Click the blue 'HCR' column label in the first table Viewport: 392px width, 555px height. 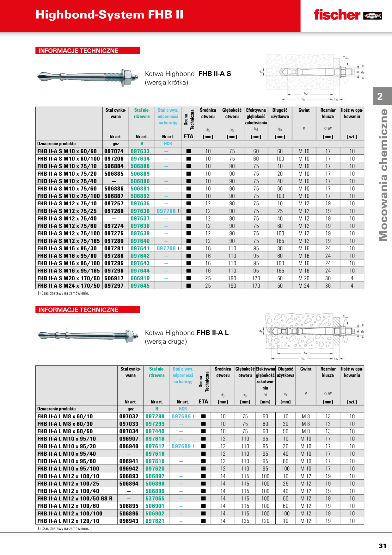pyautogui.click(x=168, y=144)
